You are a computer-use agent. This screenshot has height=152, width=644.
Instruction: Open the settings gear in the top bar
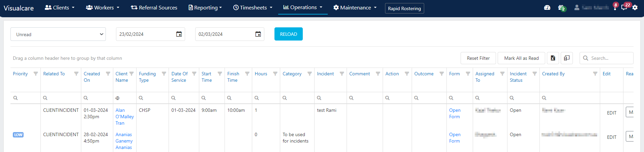(x=635, y=7)
